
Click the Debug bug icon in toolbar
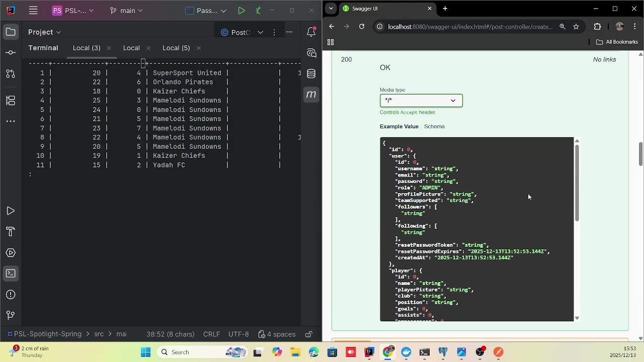(258, 11)
